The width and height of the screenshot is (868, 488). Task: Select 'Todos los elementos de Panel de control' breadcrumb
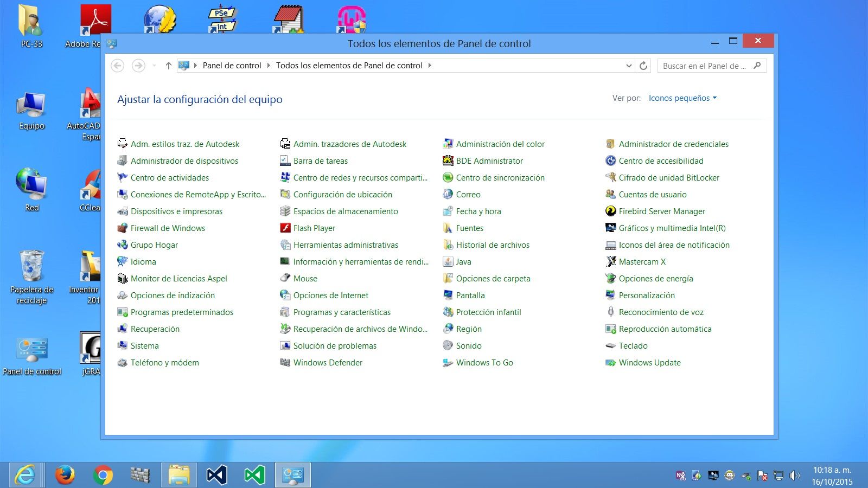click(349, 66)
